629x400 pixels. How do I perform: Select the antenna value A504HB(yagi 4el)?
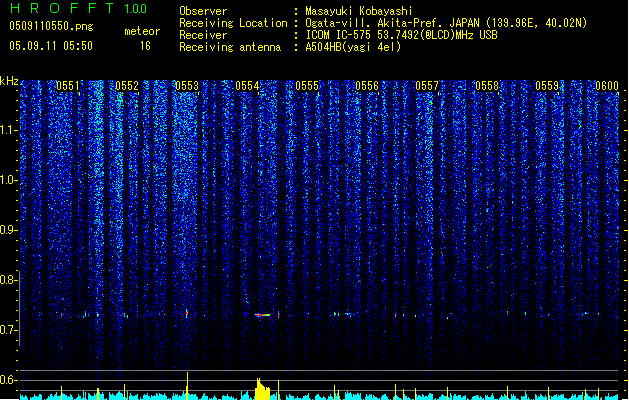point(353,47)
